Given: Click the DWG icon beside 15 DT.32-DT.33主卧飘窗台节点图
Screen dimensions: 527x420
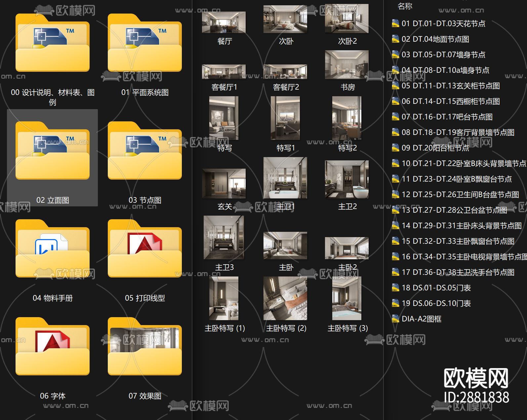Looking at the screenshot, I should pos(395,241).
